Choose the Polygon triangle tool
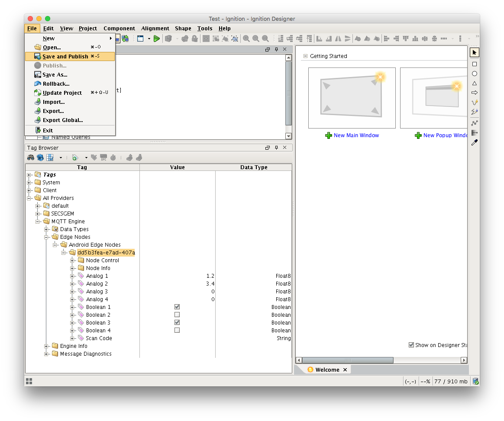Screen dimensions: 504x421 (x=475, y=84)
